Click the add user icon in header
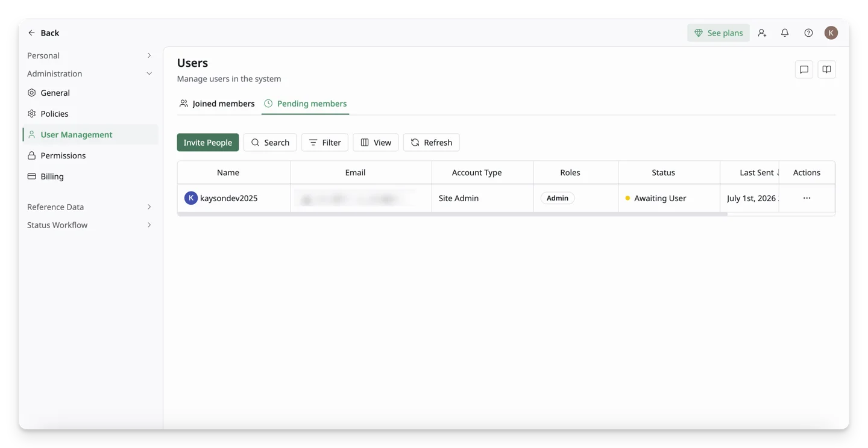The height and width of the screenshot is (448, 868). (x=762, y=33)
